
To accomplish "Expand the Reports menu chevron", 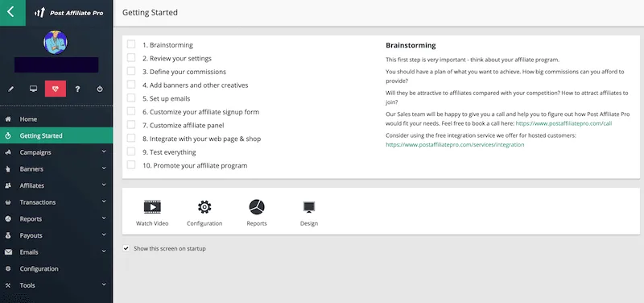I will 104,218.
